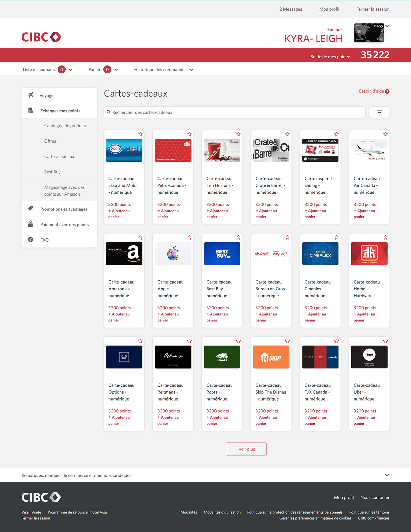Click the Promotions tag icon
The height and width of the screenshot is (532, 411).
[x=31, y=209]
